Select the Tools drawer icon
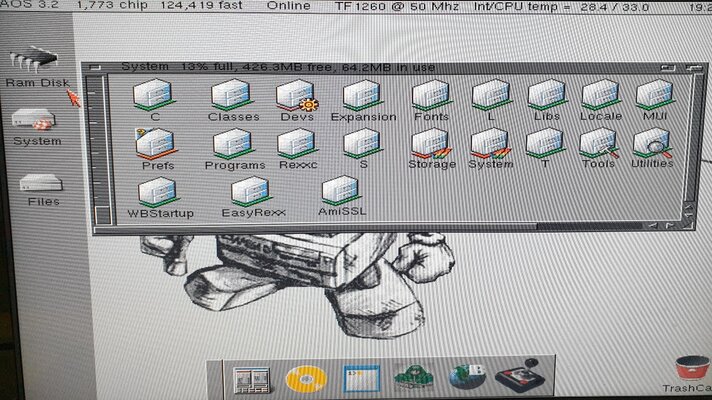 coord(598,144)
